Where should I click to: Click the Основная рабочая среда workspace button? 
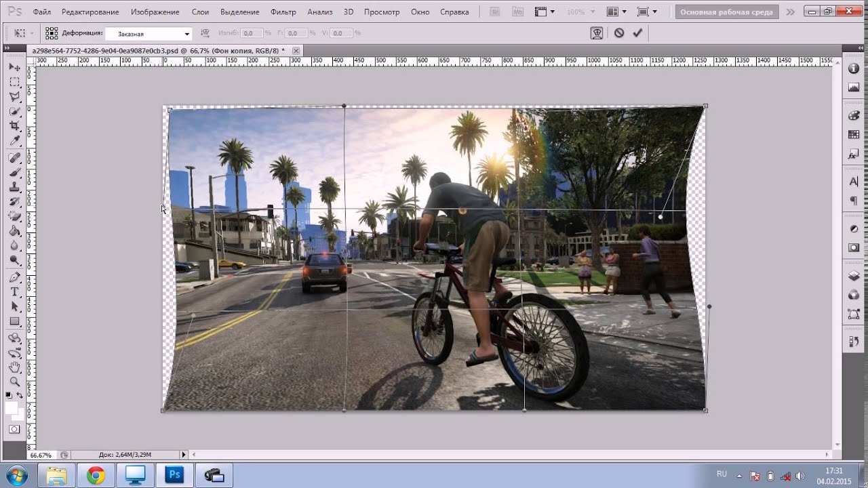click(x=726, y=12)
